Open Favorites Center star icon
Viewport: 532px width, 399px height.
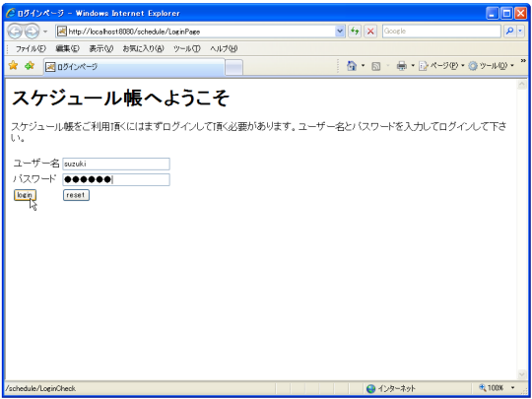click(13, 65)
